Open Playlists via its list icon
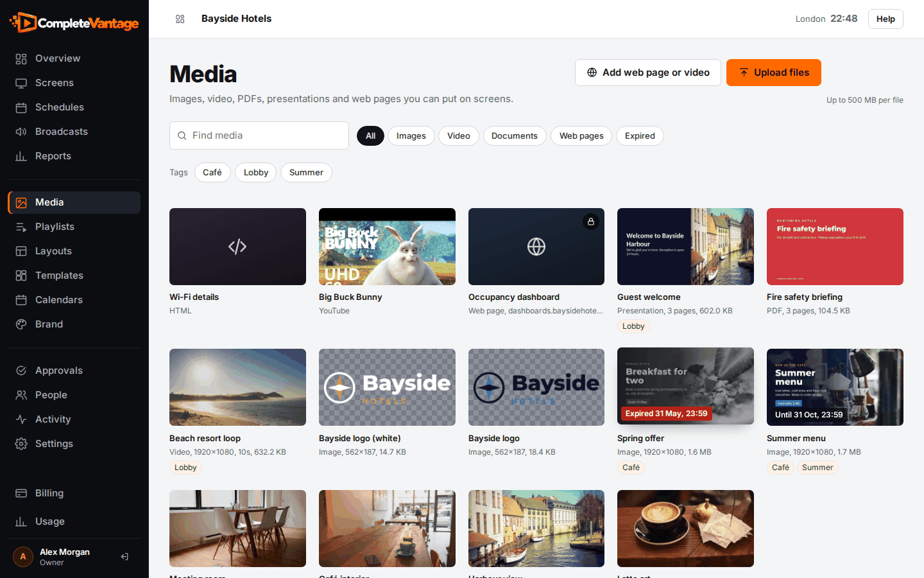The image size is (924, 578). tap(21, 227)
